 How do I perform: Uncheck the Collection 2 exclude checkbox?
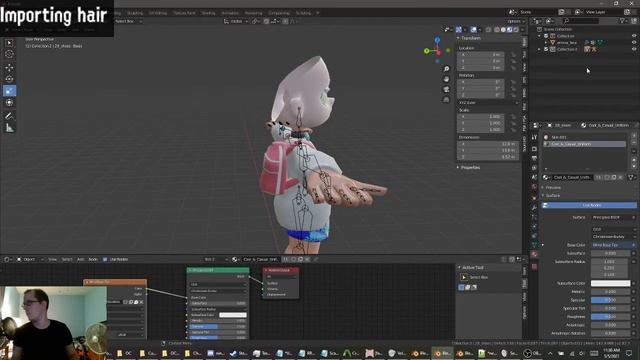click(546, 49)
